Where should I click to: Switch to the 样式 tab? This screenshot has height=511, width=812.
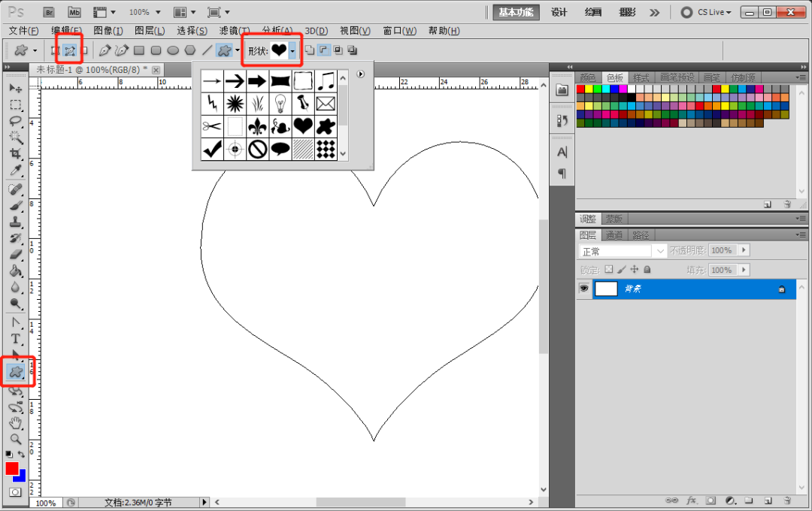(641, 77)
